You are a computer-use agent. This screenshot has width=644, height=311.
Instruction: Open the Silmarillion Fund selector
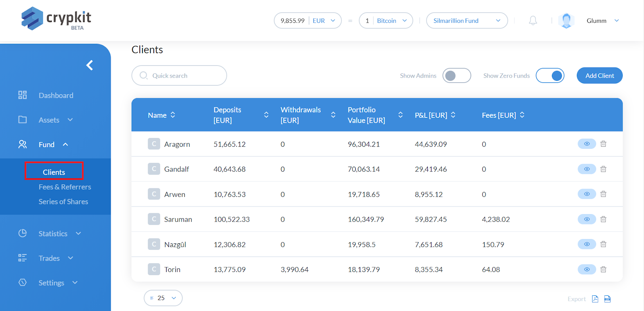pyautogui.click(x=466, y=21)
